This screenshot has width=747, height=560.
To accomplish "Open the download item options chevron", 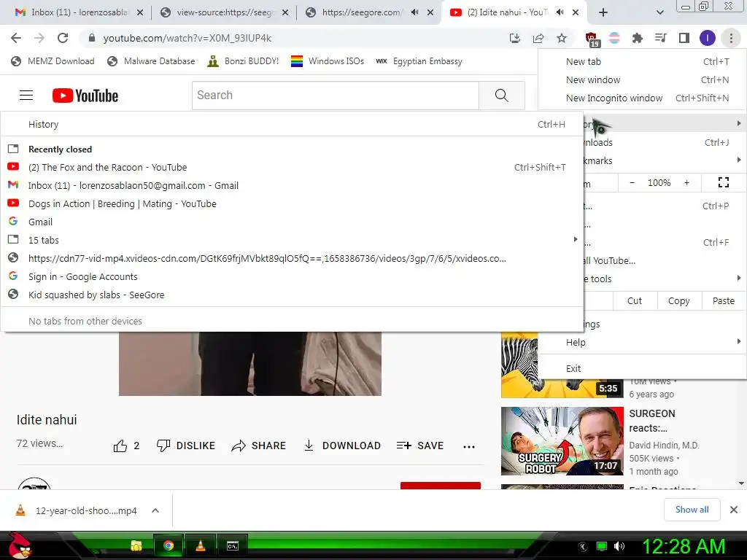I will click(x=155, y=510).
